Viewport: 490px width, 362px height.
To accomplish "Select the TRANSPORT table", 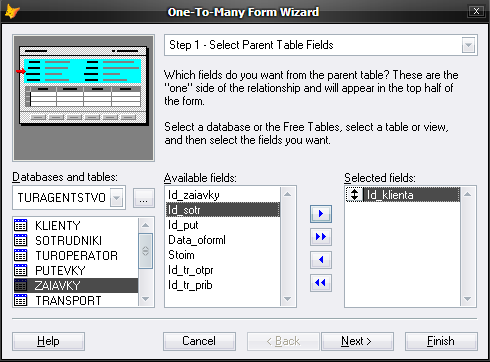I will (x=76, y=300).
